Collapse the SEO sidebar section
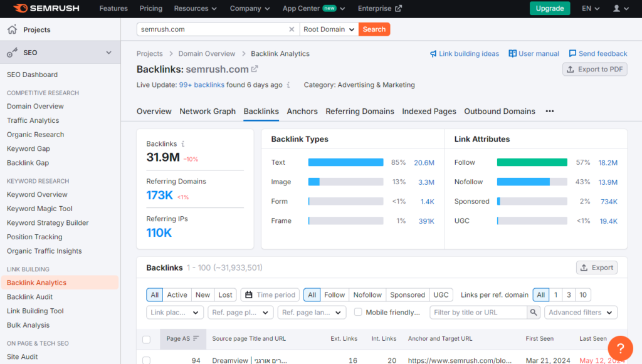The image size is (642, 364). tap(108, 53)
